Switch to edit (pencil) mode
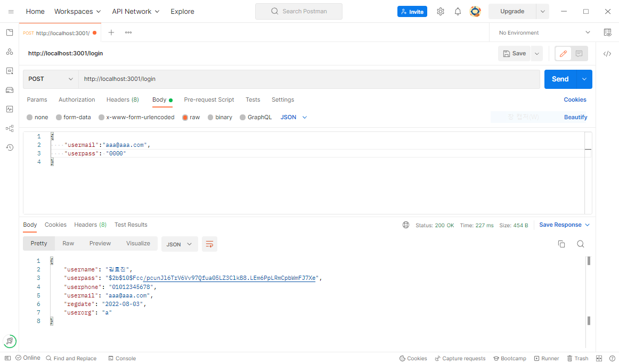The width and height of the screenshot is (619, 364). tap(563, 54)
